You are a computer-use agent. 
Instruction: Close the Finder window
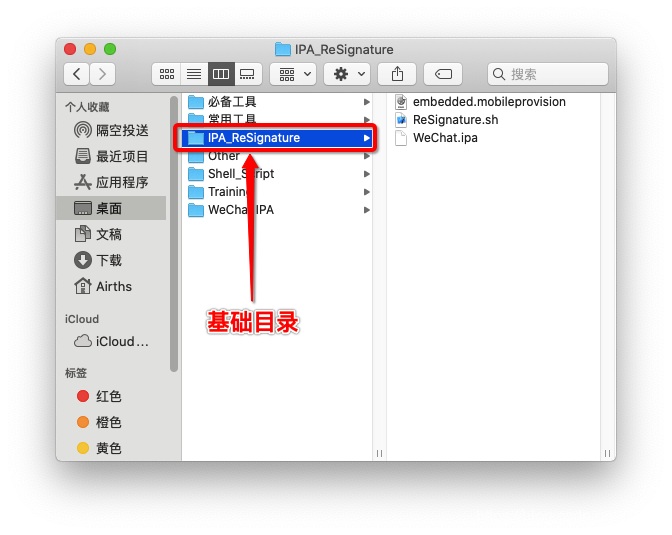pos(70,49)
